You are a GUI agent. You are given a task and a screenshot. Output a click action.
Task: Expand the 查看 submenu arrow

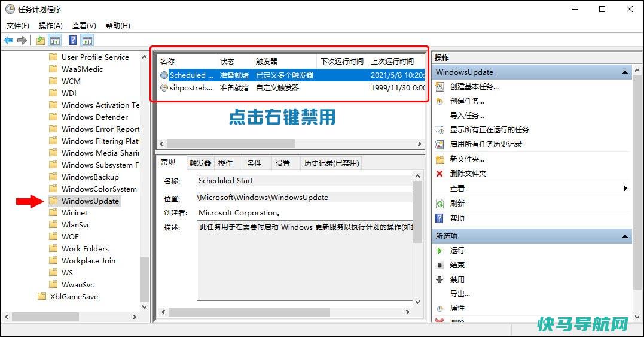pos(625,188)
